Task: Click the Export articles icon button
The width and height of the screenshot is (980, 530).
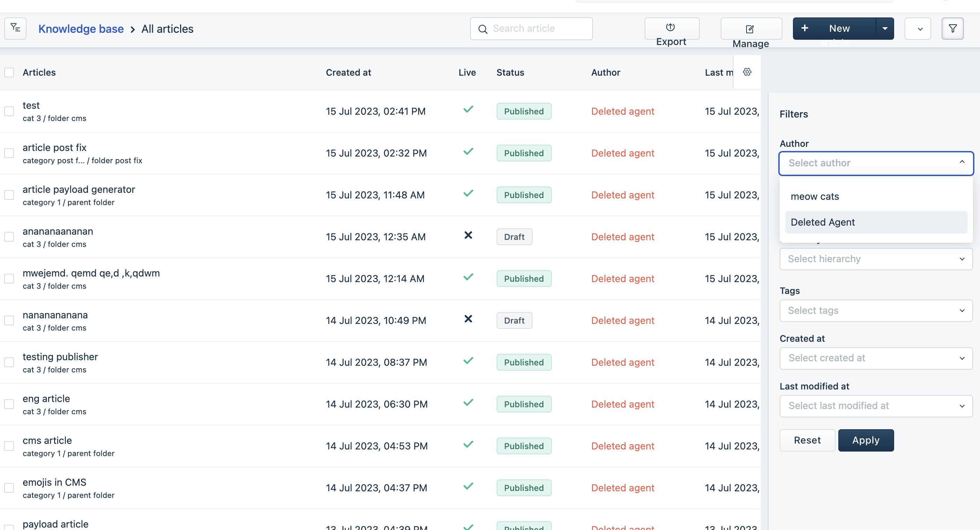Action: pyautogui.click(x=670, y=28)
